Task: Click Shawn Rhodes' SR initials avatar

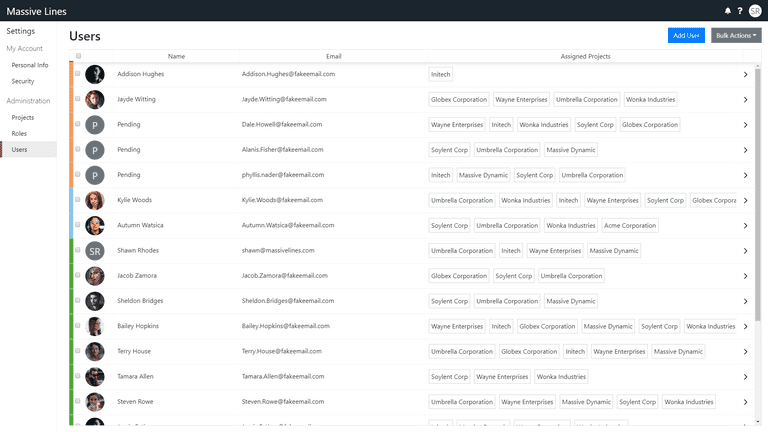Action: 95,251
